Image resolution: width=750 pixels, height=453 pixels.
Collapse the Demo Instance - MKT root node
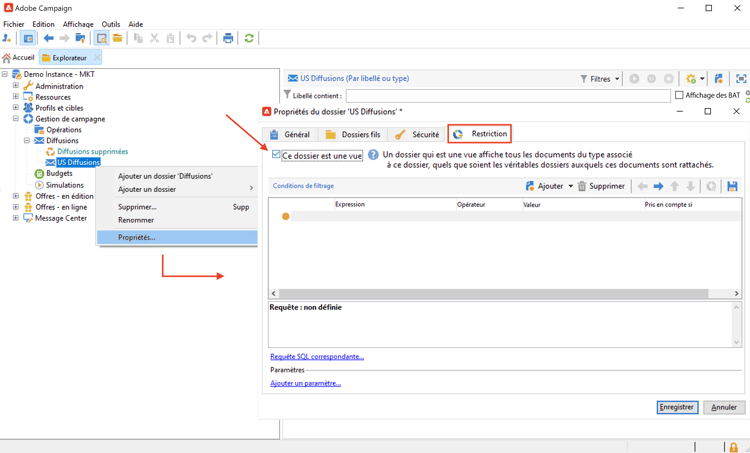coord(5,74)
